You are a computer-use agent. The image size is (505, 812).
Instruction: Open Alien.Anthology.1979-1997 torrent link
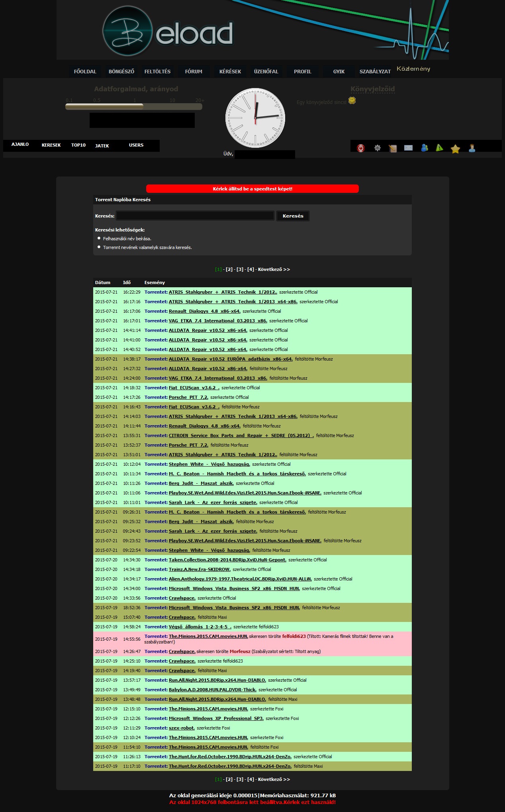click(x=240, y=579)
